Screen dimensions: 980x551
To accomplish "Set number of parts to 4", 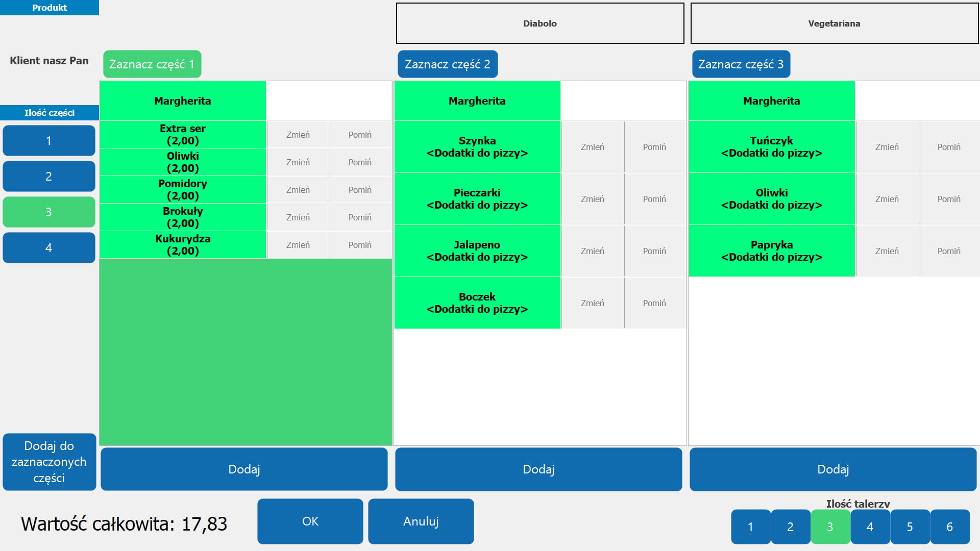I will click(49, 248).
